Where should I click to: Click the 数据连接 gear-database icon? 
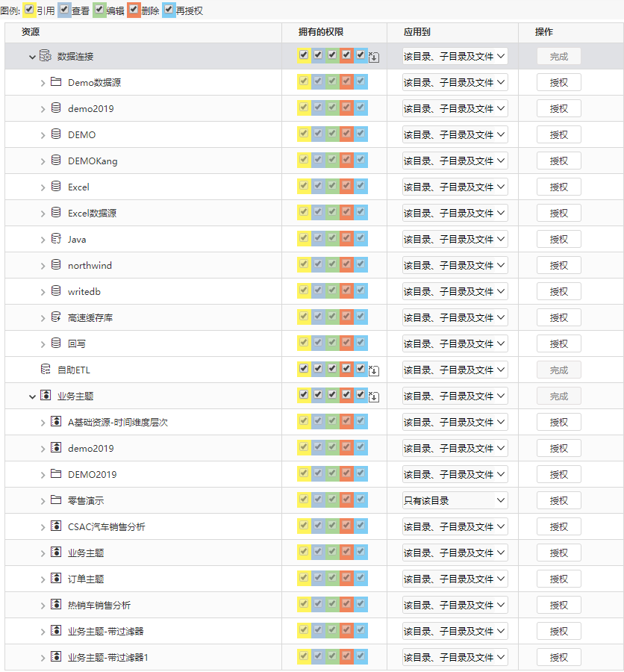coord(45,56)
